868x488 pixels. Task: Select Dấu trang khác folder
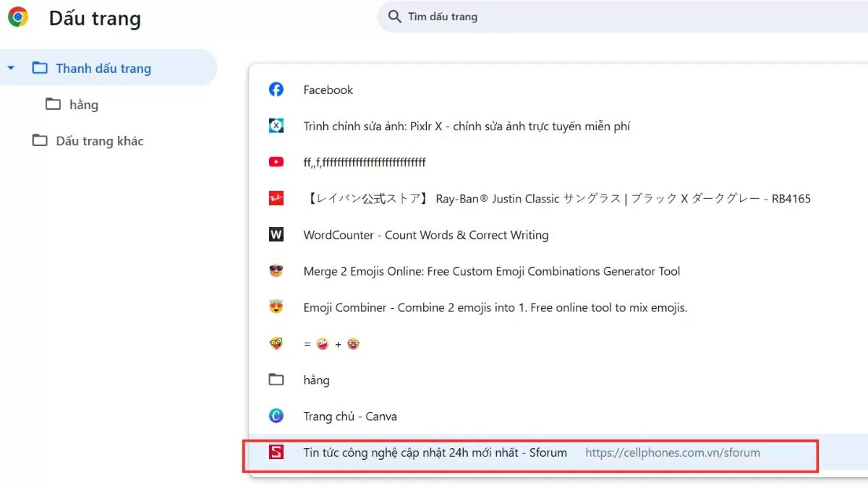pyautogui.click(x=99, y=141)
